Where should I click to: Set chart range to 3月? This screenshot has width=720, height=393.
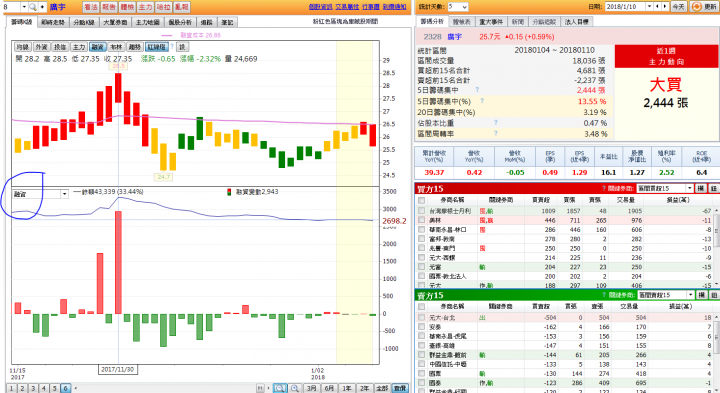312,388
